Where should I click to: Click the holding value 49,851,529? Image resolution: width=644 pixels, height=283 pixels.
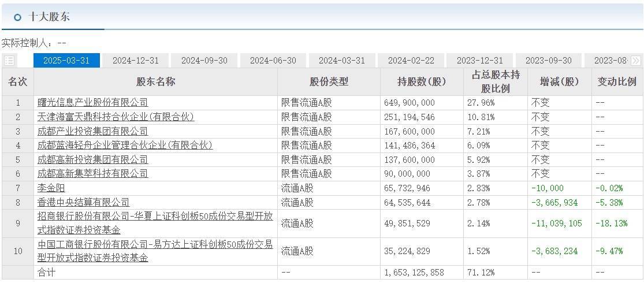407,224
